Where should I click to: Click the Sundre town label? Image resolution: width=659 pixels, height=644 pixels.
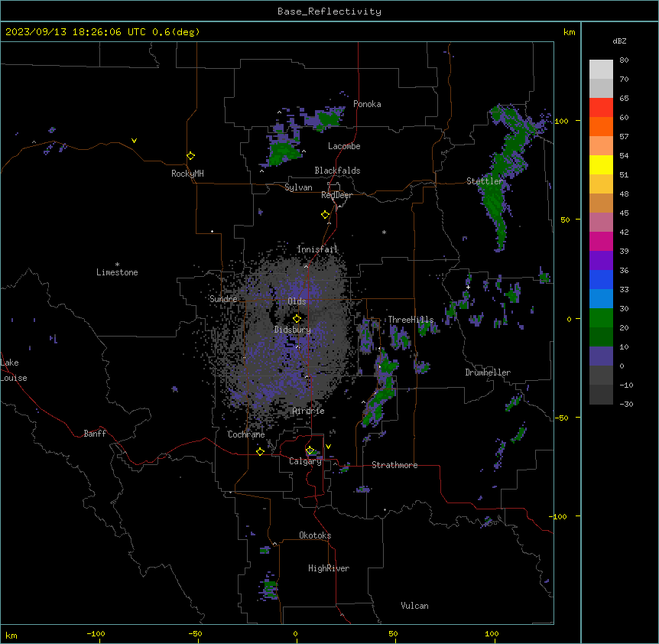[x=223, y=299]
